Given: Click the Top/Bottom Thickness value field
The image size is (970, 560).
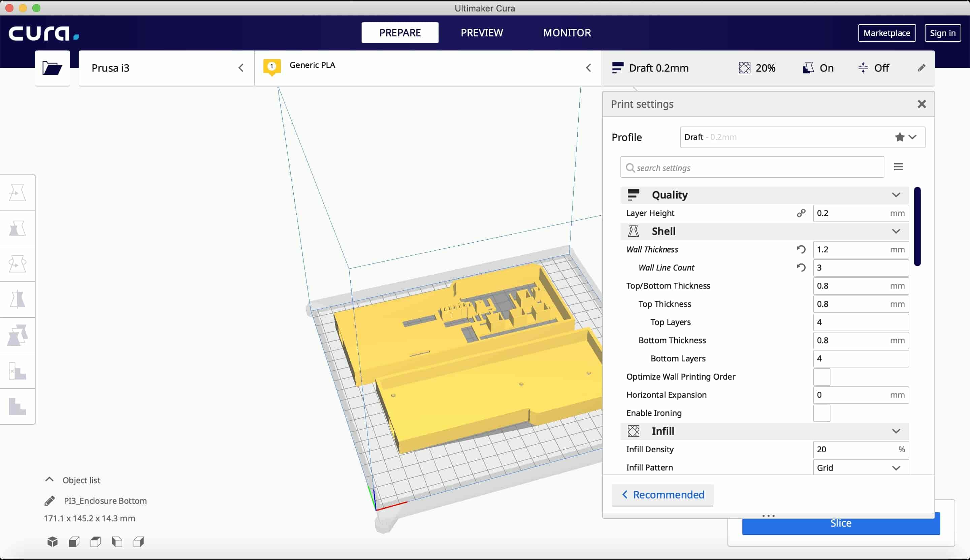Looking at the screenshot, I should (x=861, y=286).
